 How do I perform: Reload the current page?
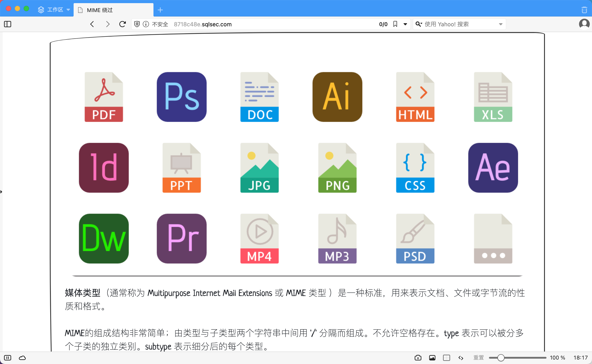122,24
